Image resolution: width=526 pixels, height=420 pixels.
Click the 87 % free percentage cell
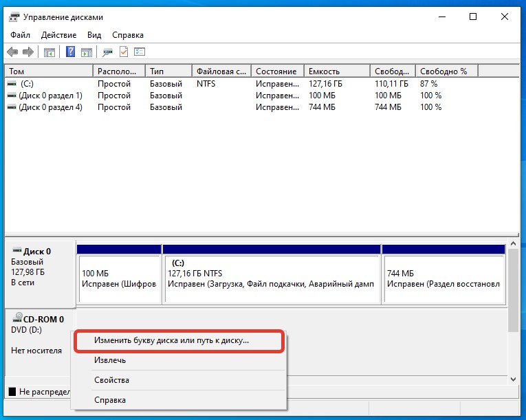click(x=429, y=84)
